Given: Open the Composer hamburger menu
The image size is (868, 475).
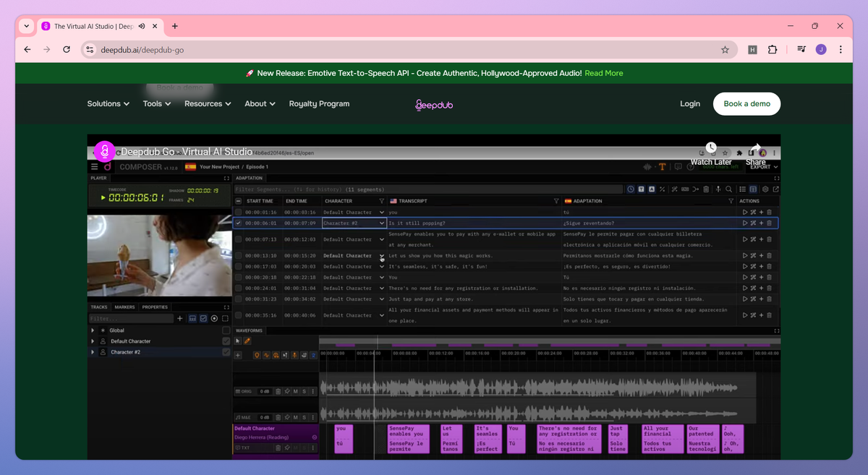Looking at the screenshot, I should [95, 166].
